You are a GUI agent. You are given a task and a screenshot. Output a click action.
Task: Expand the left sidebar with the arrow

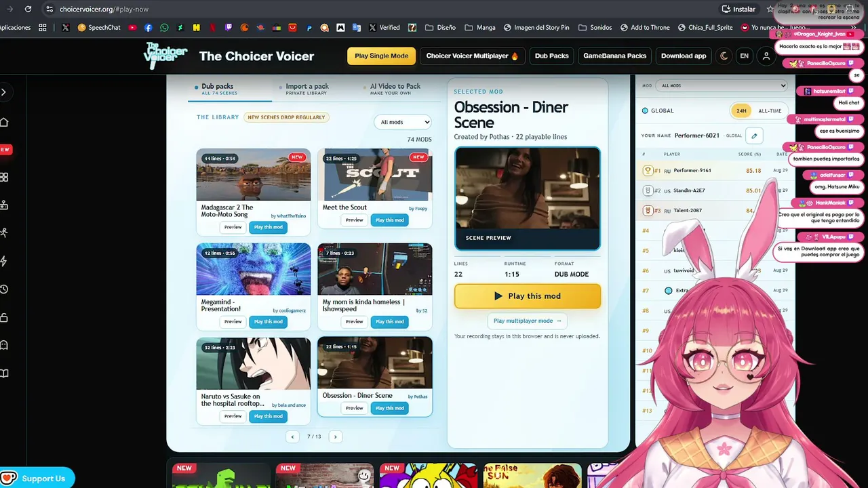point(4,92)
